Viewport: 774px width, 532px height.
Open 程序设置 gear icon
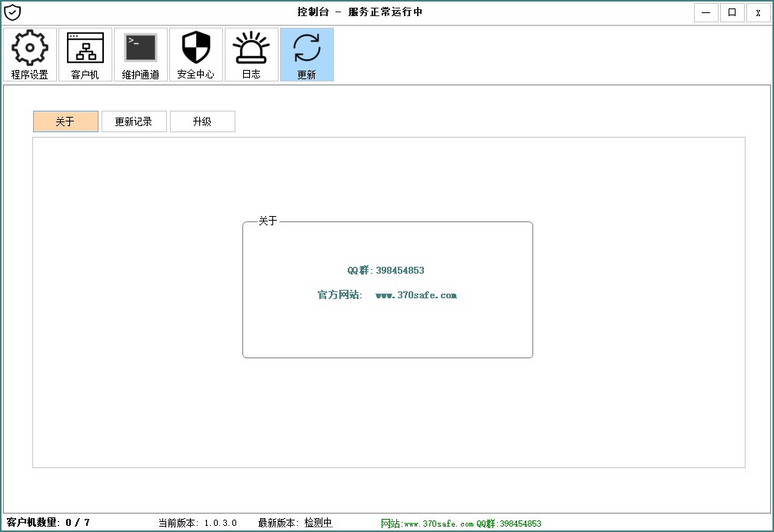29,55
